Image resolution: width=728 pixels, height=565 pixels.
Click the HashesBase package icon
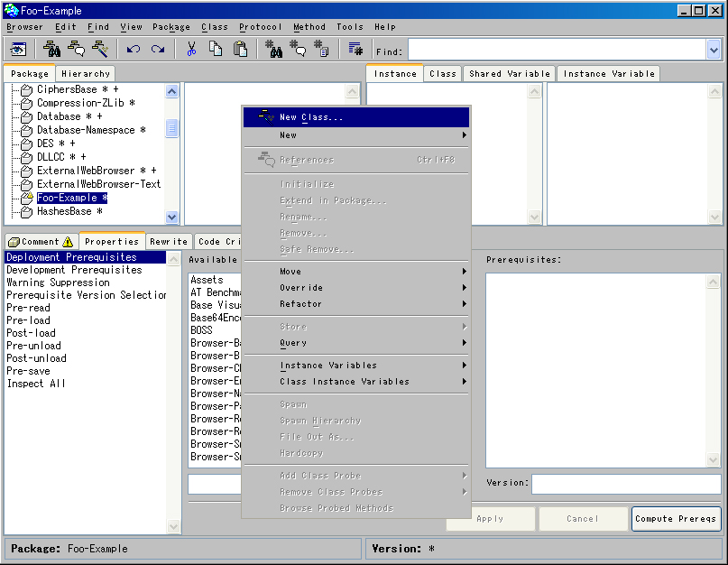pyautogui.click(x=26, y=212)
